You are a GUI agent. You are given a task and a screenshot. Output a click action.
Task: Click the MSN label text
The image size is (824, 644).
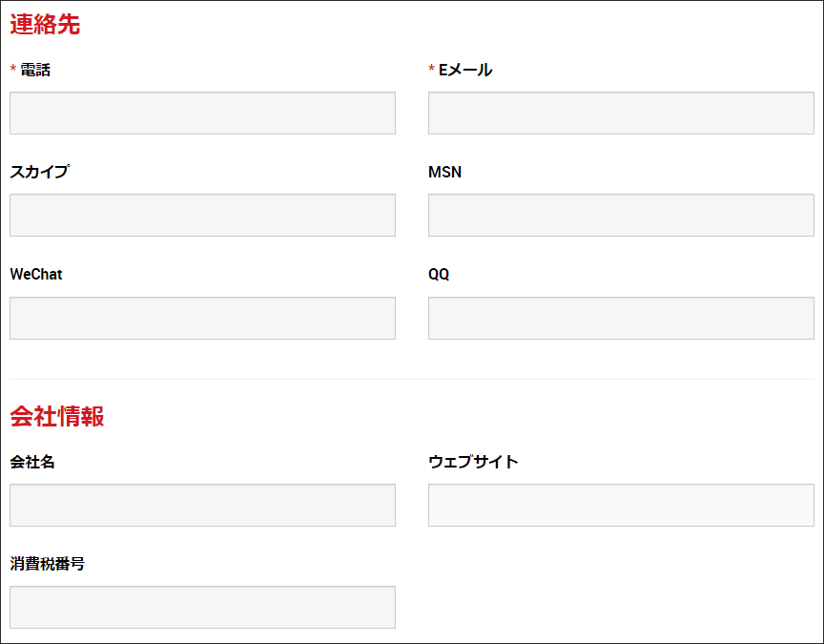coord(445,172)
